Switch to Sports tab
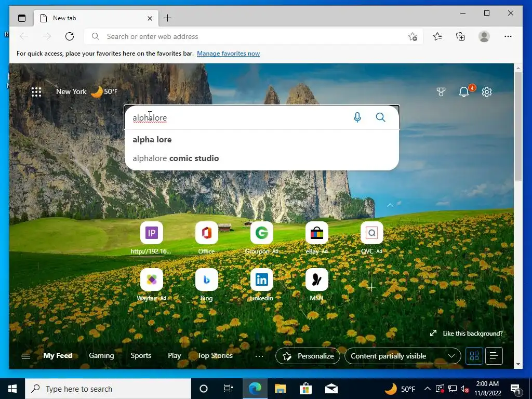The height and width of the screenshot is (399, 532). [141, 355]
